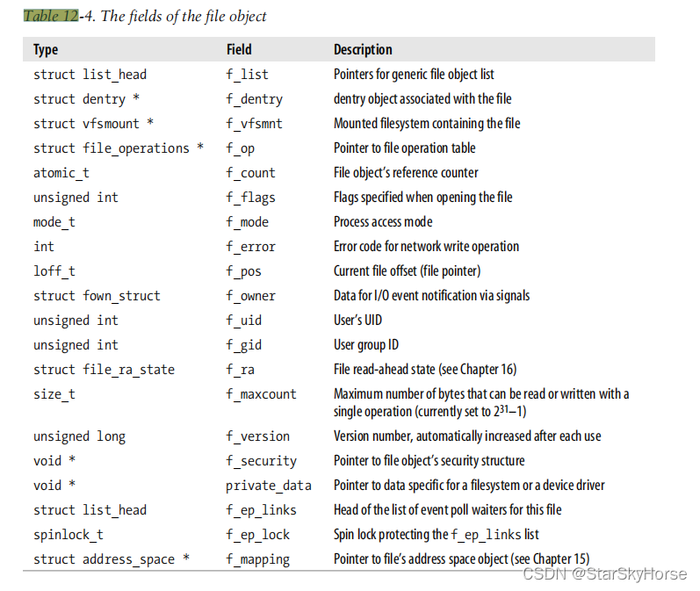Click the mode_t type cell
Image resolution: width=700 pixels, height=591 pixels.
54,222
